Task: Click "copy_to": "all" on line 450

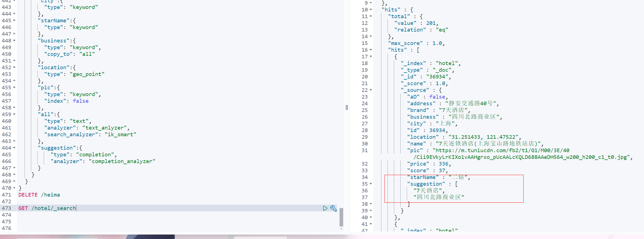Action: click(69, 54)
